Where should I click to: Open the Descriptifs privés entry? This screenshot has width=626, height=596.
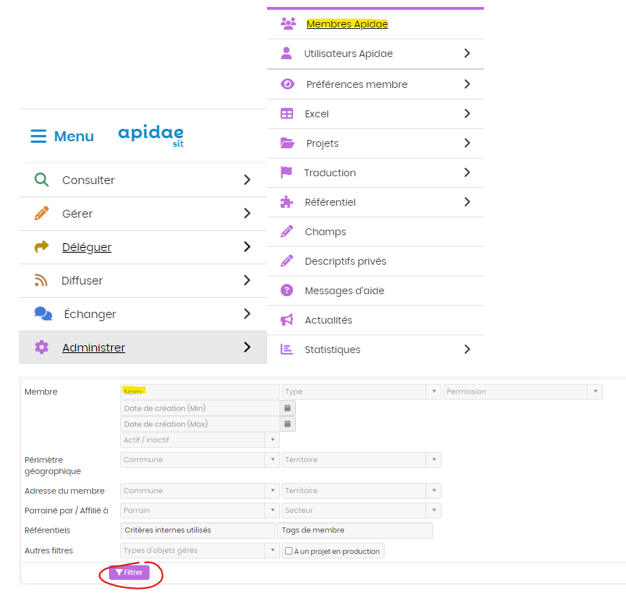click(375, 261)
